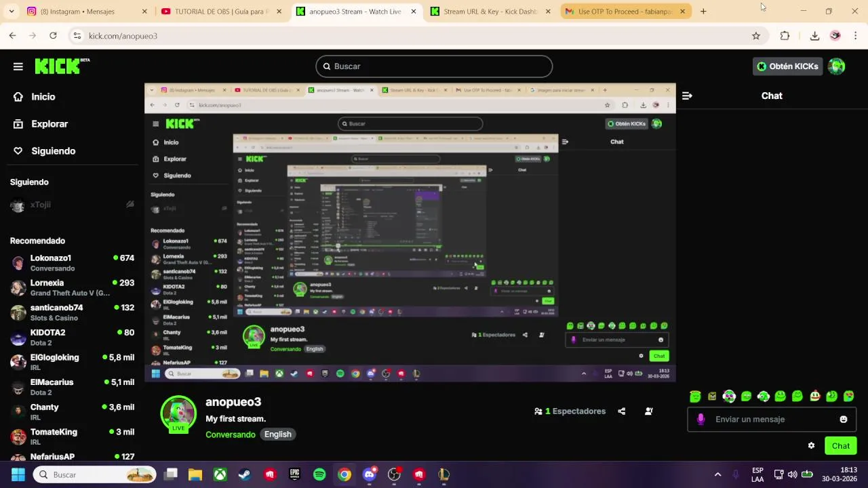Open recommended channel Lornexia
The height and width of the screenshot is (488, 868).
[72, 288]
